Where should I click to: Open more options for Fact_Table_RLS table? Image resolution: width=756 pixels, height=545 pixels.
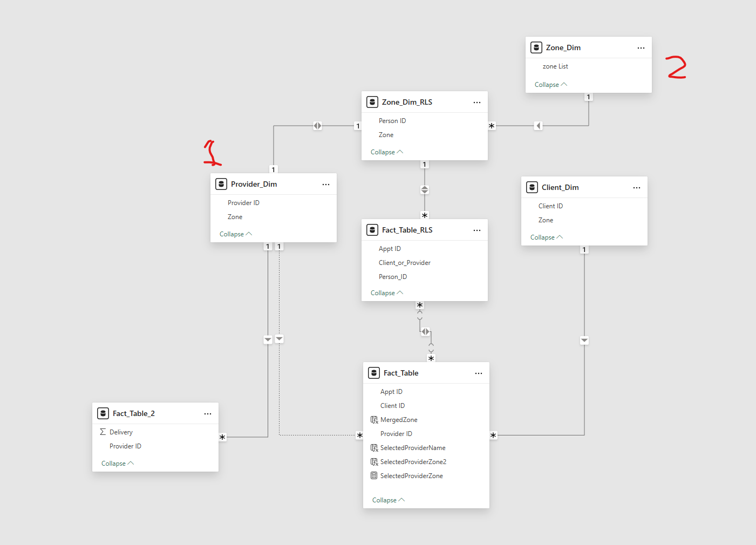click(x=477, y=230)
